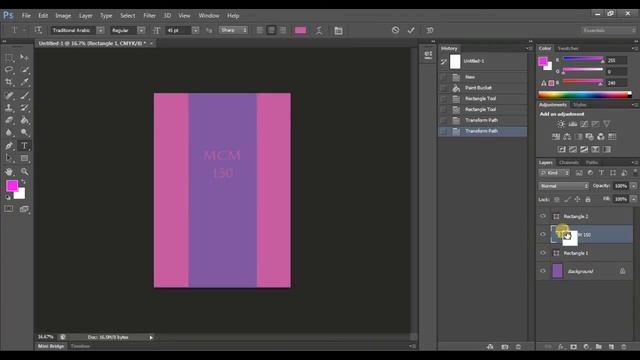Toggle the text orientation icon
Screen dimensions: 640x360
point(38,30)
